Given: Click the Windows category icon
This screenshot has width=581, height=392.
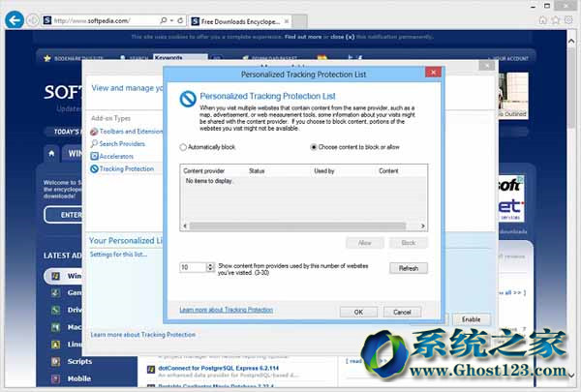Looking at the screenshot, I should click(x=55, y=276).
